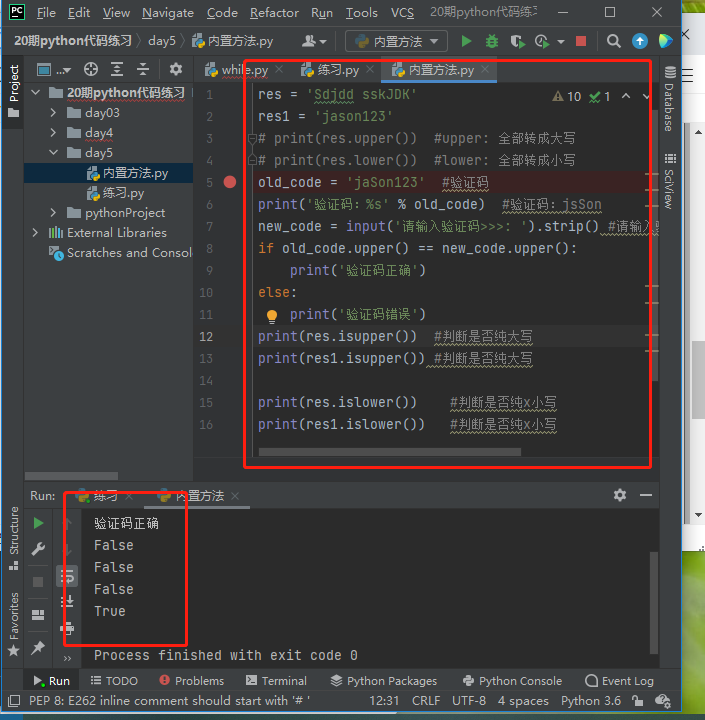Collapse the 20期python代码练习 project root
The width and height of the screenshot is (705, 720).
36,93
